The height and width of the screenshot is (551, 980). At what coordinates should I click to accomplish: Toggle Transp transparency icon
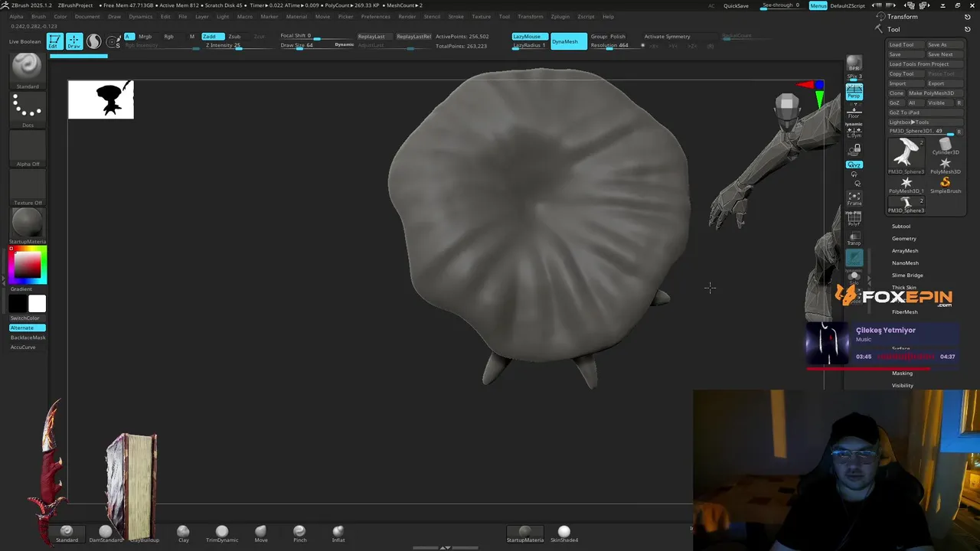coord(854,240)
